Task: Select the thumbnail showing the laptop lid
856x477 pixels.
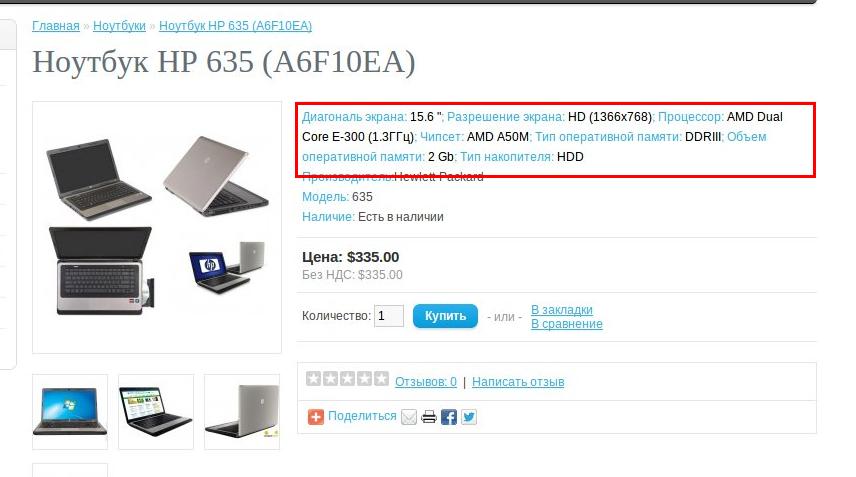Action: click(x=242, y=412)
